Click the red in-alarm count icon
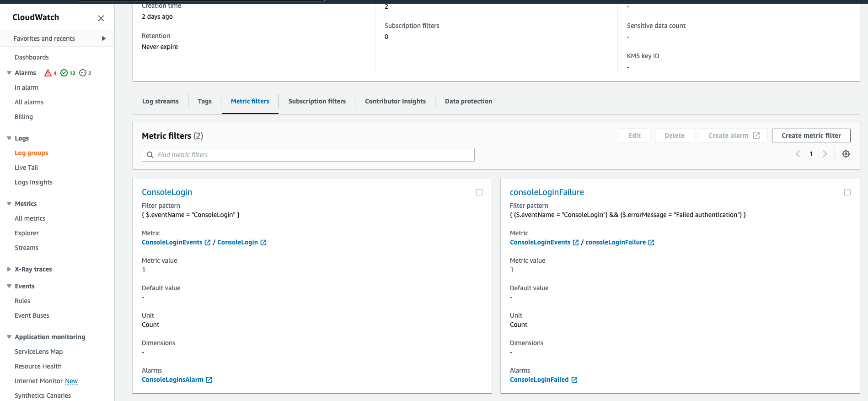 (x=48, y=73)
